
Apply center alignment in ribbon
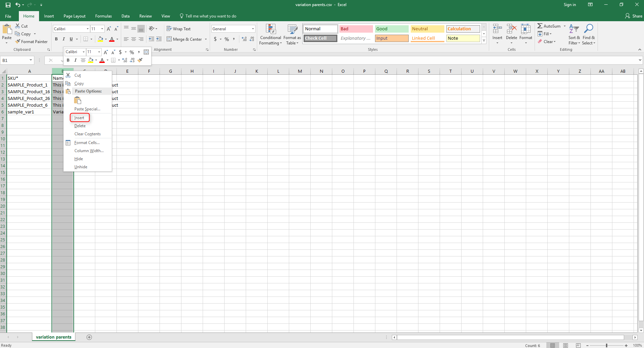point(134,39)
